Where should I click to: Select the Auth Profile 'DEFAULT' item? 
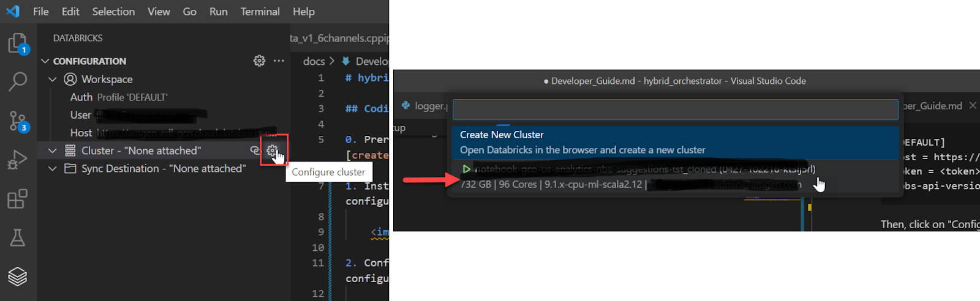click(x=119, y=97)
